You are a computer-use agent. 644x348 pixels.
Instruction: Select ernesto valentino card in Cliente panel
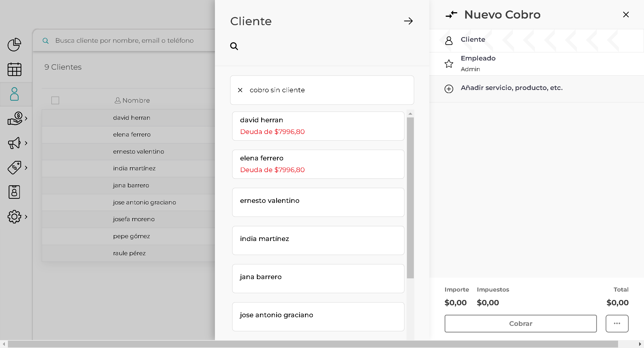[318, 202]
